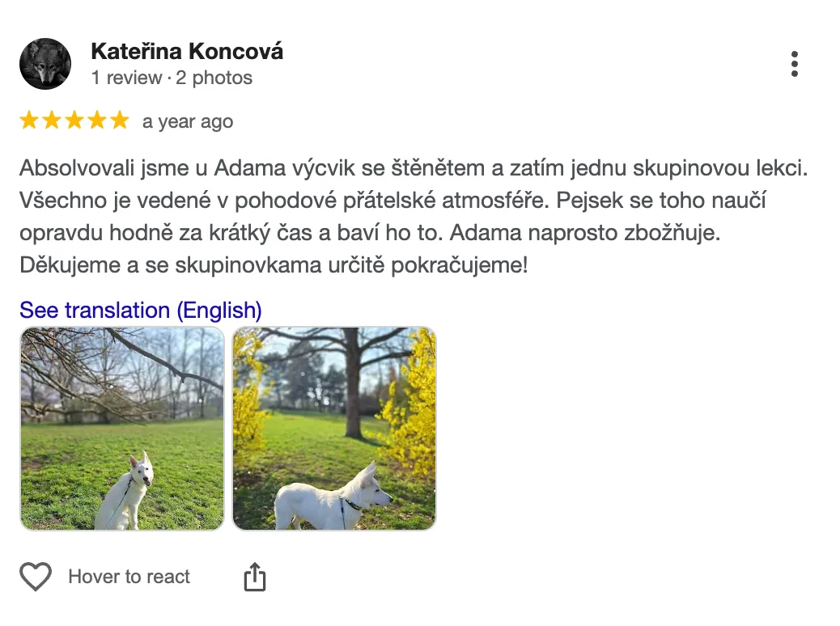
Task: Click the middle star of the rating
Action: (74, 120)
